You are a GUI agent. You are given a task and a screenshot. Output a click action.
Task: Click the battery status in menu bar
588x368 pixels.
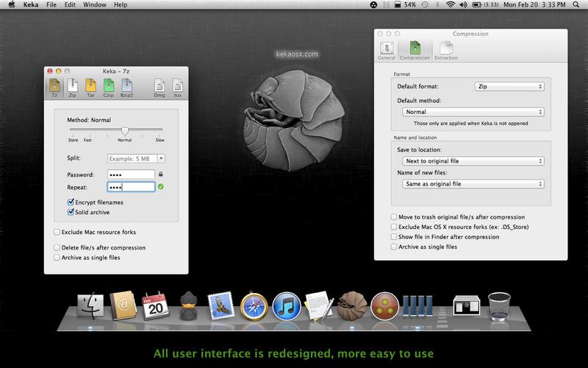point(485,4)
